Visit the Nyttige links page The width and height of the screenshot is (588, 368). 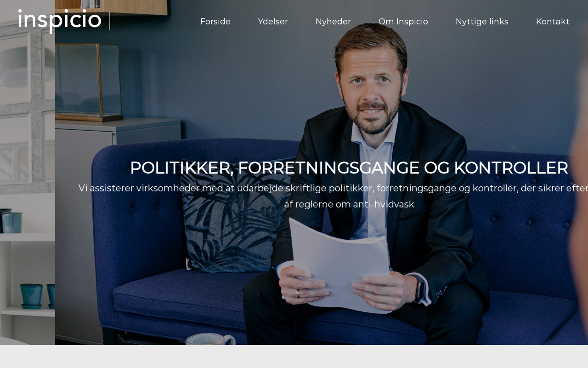pos(482,22)
